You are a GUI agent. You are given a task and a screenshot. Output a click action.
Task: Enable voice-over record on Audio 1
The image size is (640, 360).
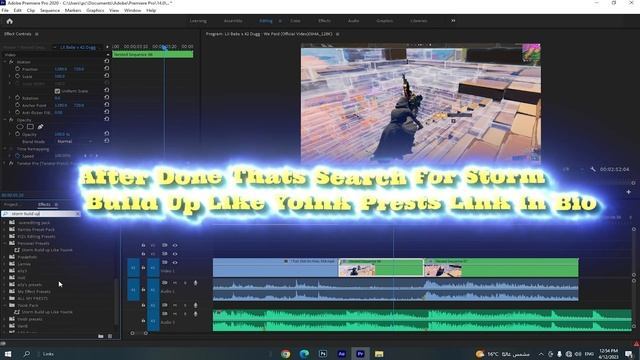(x=196, y=282)
